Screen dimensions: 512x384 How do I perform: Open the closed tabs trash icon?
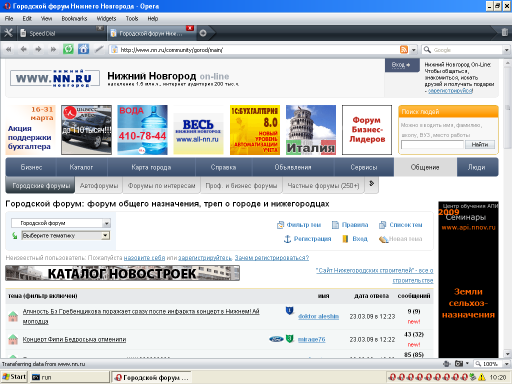tap(505, 32)
